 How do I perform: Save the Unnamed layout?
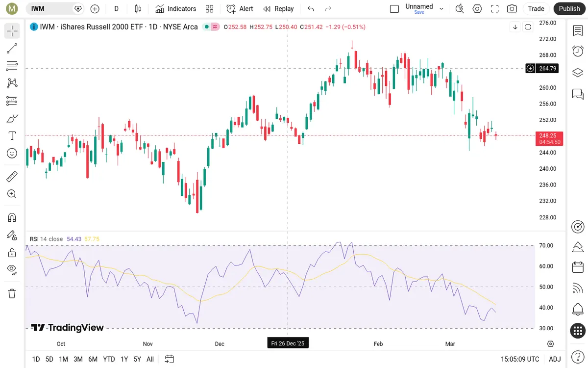[419, 12]
